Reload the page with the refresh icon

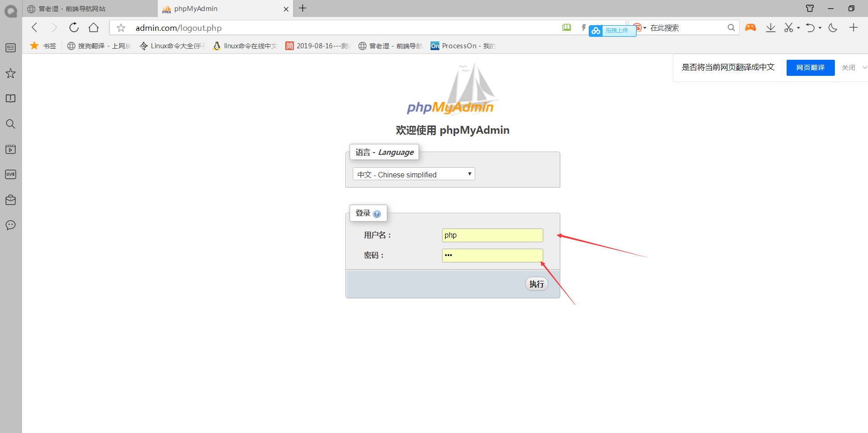tap(74, 28)
